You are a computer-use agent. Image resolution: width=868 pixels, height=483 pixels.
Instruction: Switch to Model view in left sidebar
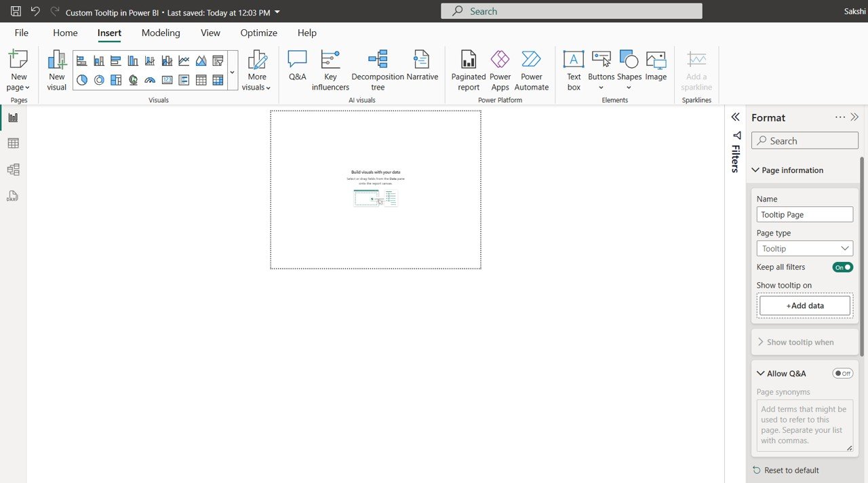(13, 170)
